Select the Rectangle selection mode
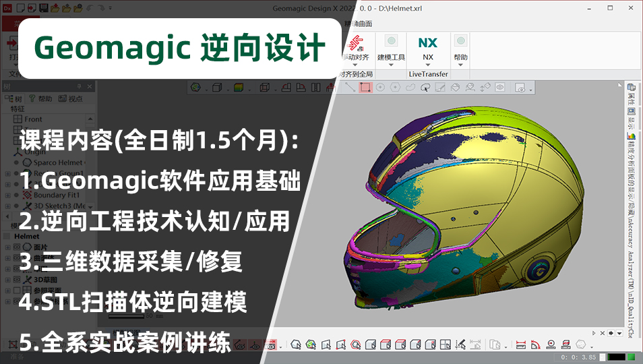Screen dimensions: 643x364 click(x=365, y=88)
